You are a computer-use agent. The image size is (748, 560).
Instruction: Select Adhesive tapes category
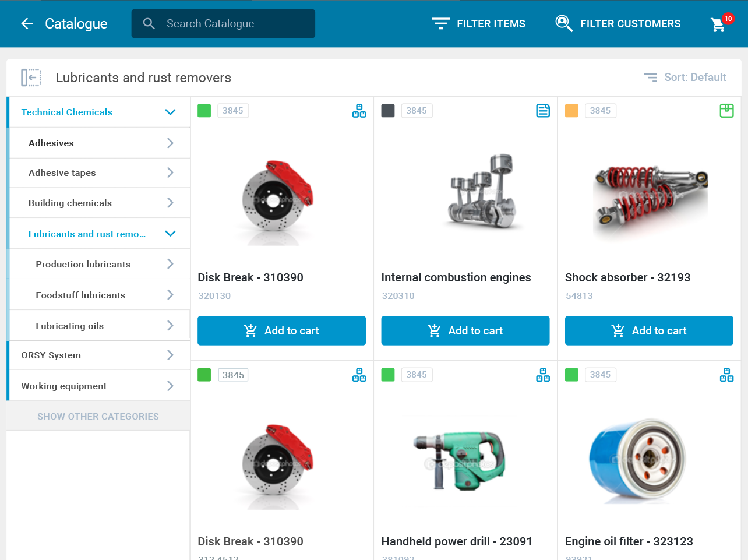pyautogui.click(x=62, y=172)
